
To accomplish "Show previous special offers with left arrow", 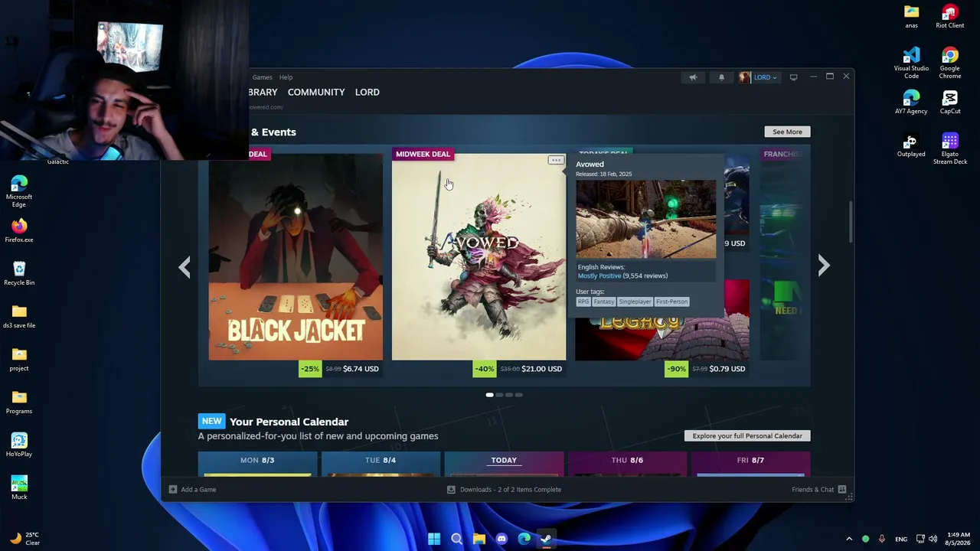I will coord(185,266).
